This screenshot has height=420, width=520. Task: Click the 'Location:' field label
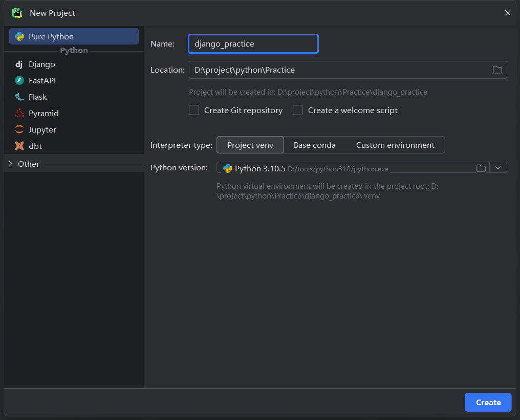click(x=167, y=70)
